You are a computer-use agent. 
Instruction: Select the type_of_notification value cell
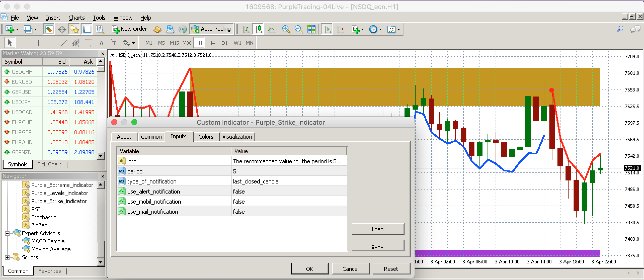pyautogui.click(x=289, y=181)
